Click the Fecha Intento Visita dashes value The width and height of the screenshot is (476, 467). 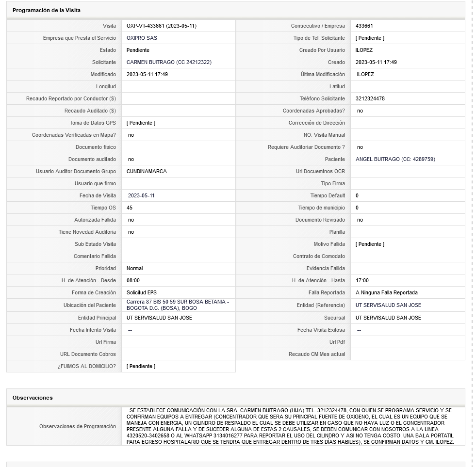130,330
